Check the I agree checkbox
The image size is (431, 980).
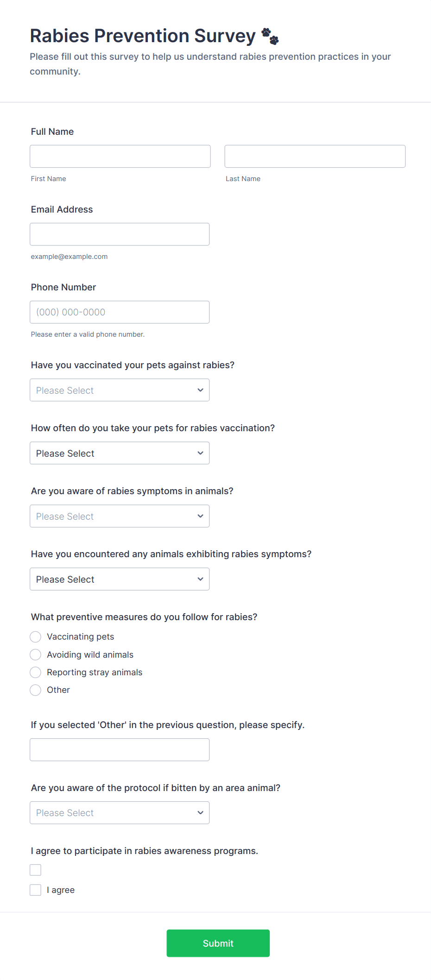36,890
